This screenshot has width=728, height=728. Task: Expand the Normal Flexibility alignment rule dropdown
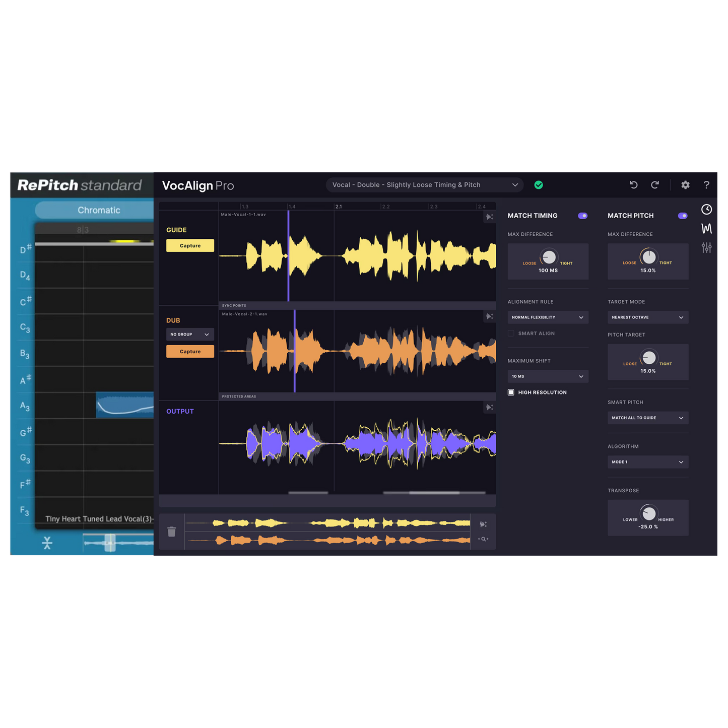point(548,317)
